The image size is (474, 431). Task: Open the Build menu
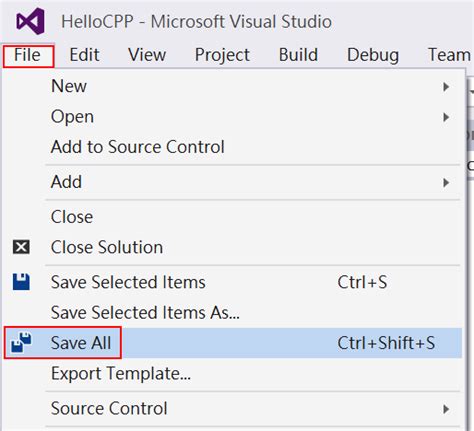click(x=298, y=55)
